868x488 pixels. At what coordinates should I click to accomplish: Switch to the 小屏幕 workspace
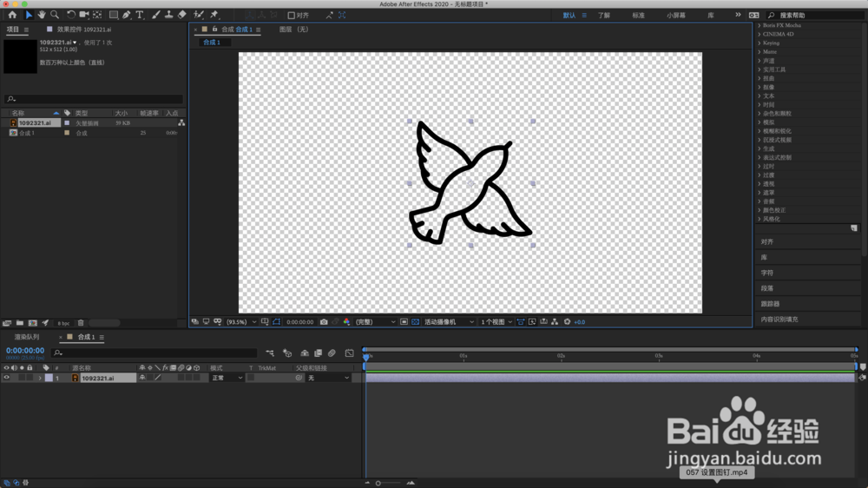pos(676,16)
